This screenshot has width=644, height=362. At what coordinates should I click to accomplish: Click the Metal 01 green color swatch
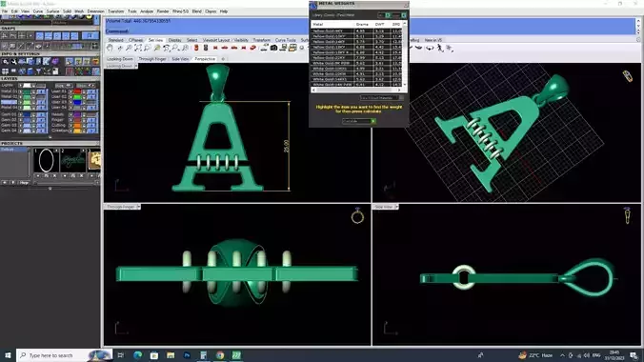click(x=27, y=91)
